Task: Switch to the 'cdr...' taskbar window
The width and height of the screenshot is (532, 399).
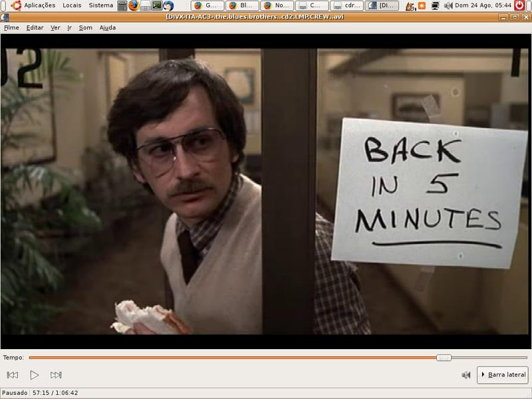Action: coord(346,5)
